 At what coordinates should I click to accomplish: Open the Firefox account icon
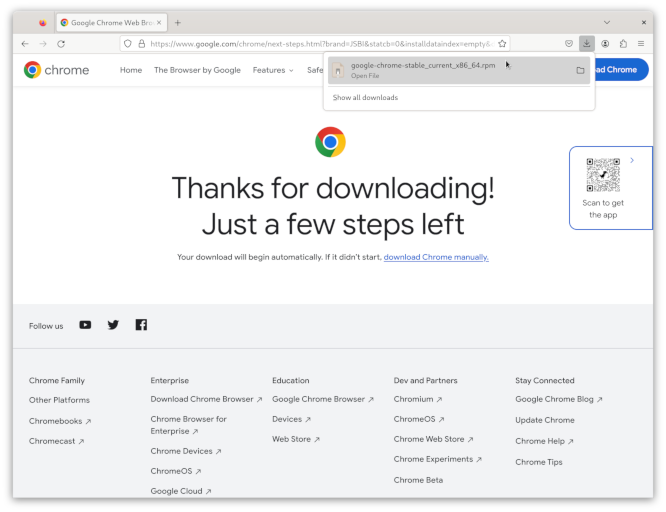pos(605,44)
